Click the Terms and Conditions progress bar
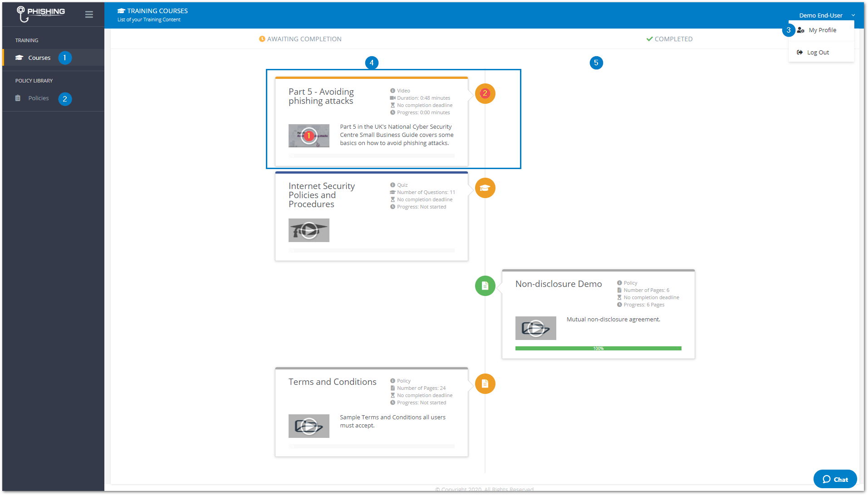This screenshot has width=868, height=495. pyautogui.click(x=372, y=446)
